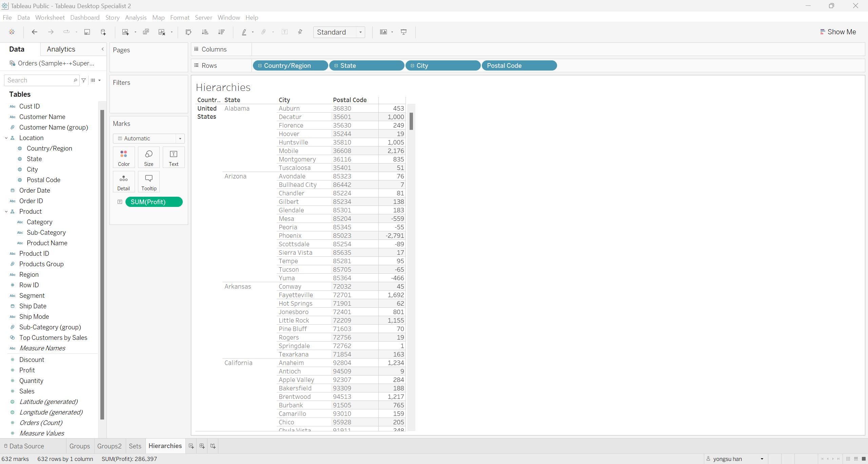Screen dimensions: 868x464
Task: Click the Duplicate worksheet icon
Action: point(146,32)
